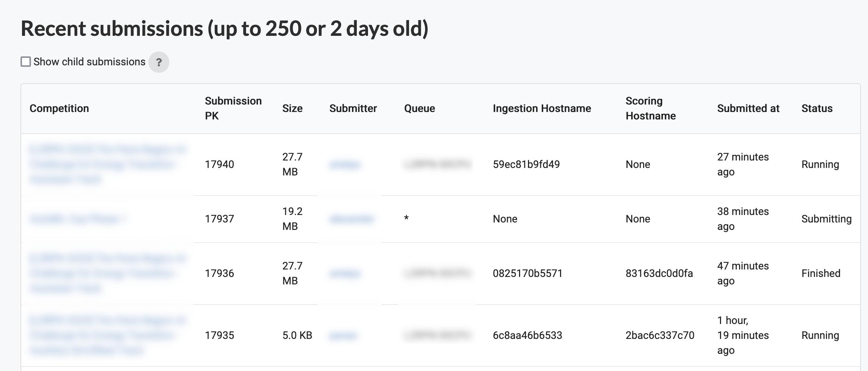Open submitter link for submission 17936
Viewport: 868px width, 371px height.
coord(345,274)
